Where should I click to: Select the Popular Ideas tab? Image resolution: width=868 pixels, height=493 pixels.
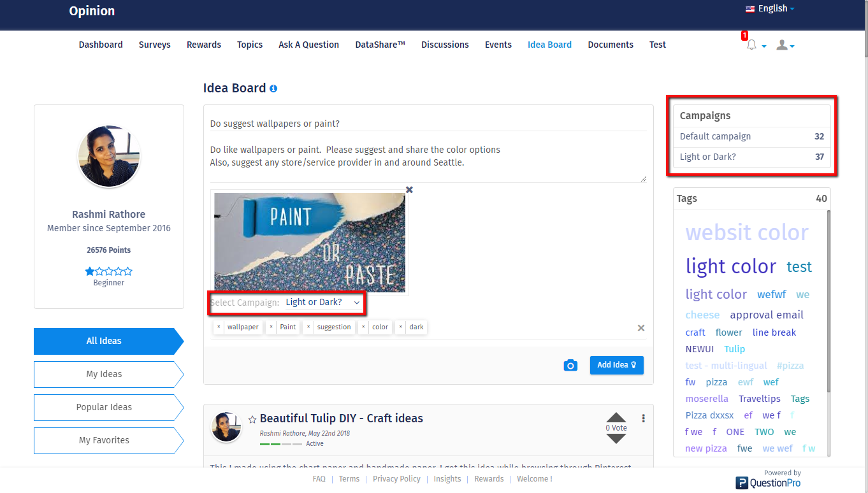[105, 407]
